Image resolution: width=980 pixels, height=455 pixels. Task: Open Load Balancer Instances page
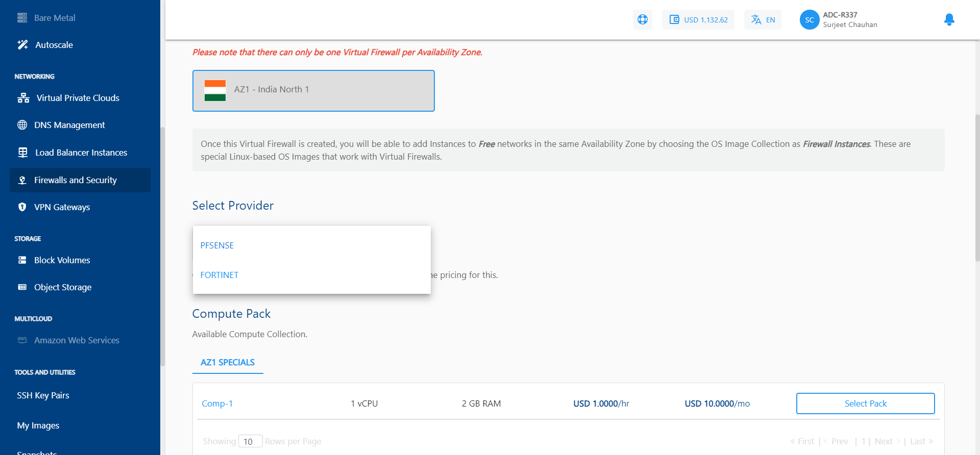point(81,153)
